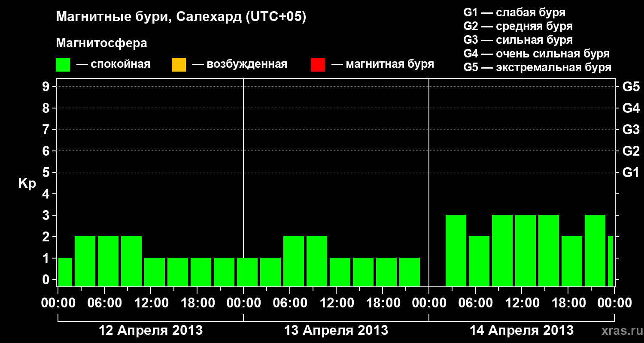Click the Kp 2 bar starting 02:00 on 12 April
644x343 pixels.
click(85, 261)
